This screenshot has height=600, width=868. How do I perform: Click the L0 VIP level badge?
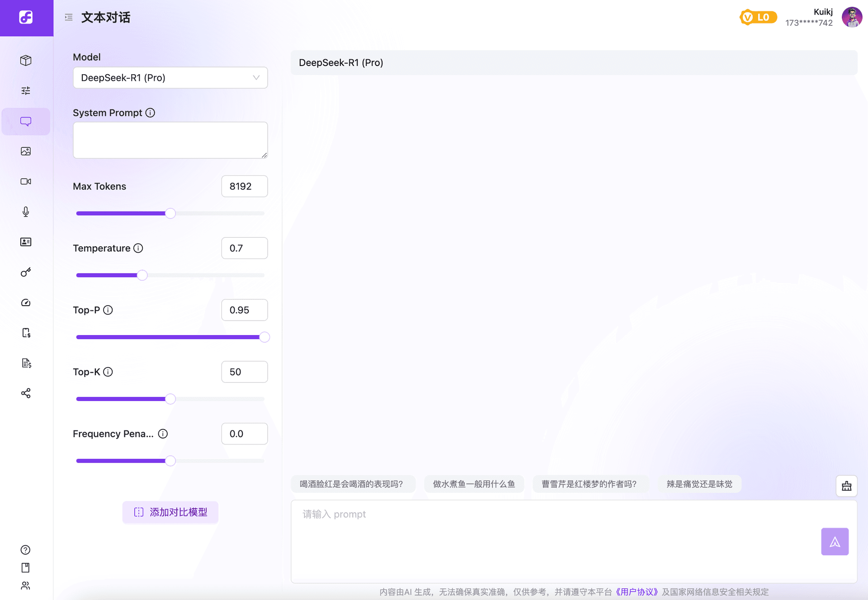[758, 17]
